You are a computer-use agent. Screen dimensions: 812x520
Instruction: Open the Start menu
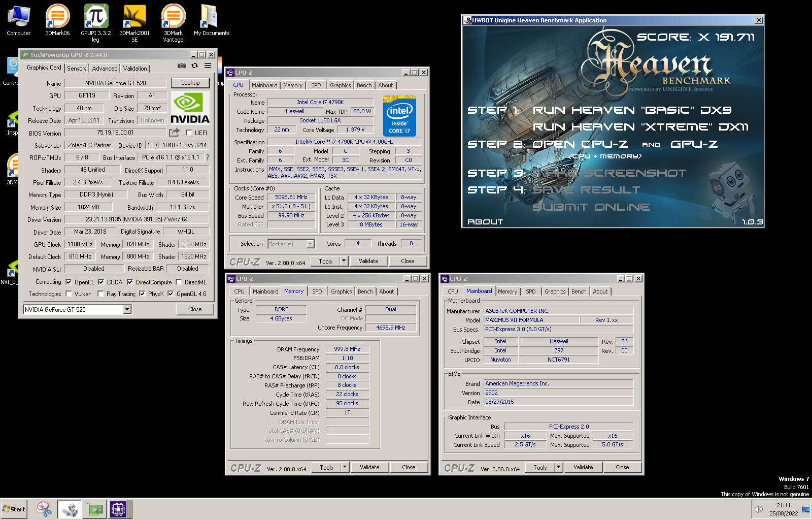pyautogui.click(x=14, y=509)
